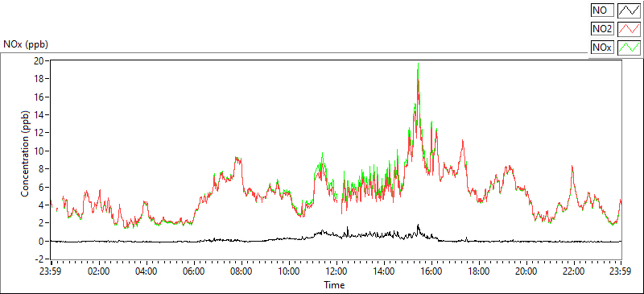The image size is (644, 294).
Task: Click the 10:00 time axis label
Action: (289, 271)
